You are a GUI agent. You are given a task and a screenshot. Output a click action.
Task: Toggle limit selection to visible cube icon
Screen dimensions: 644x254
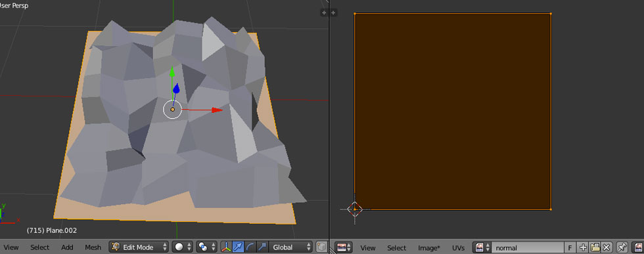[x=321, y=247]
